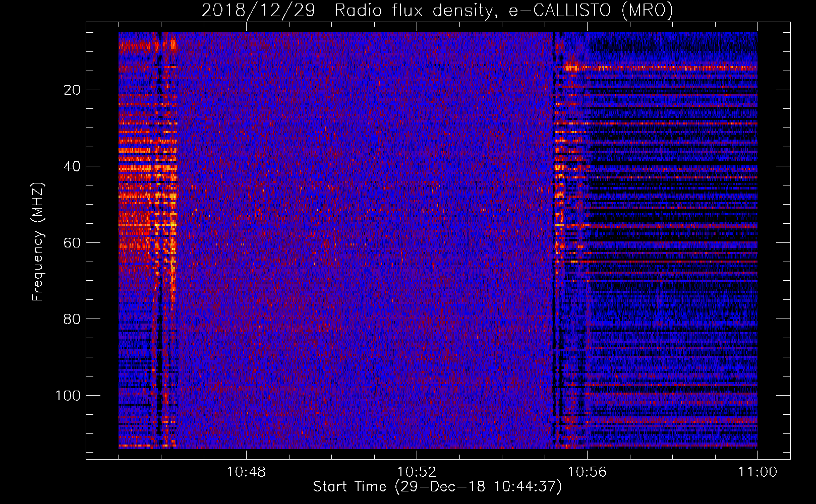This screenshot has width=816, height=504.
Task: Click the 100 MHz frequency tick label
Action: [x=68, y=396]
